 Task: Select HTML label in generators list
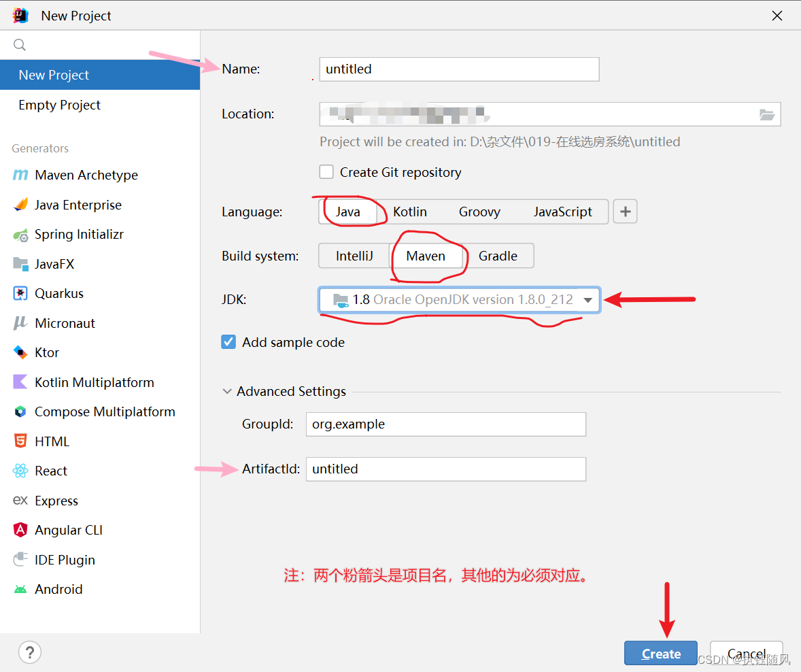[x=52, y=441]
